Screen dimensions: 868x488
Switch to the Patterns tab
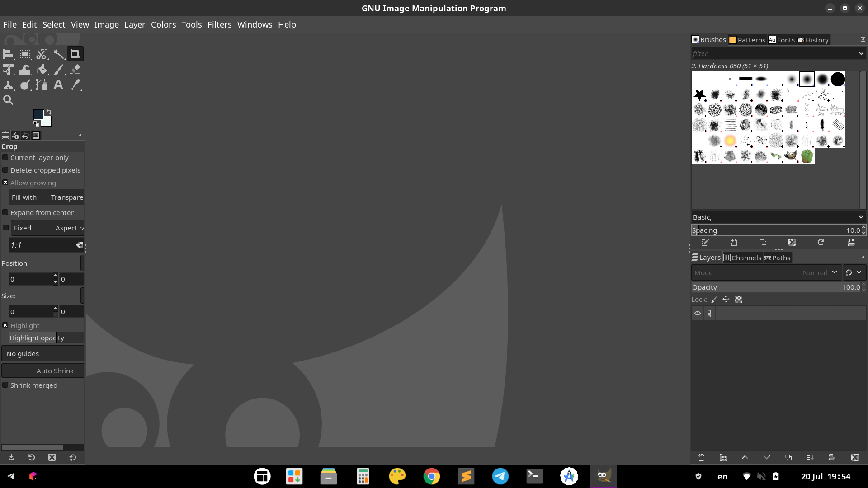[747, 40]
